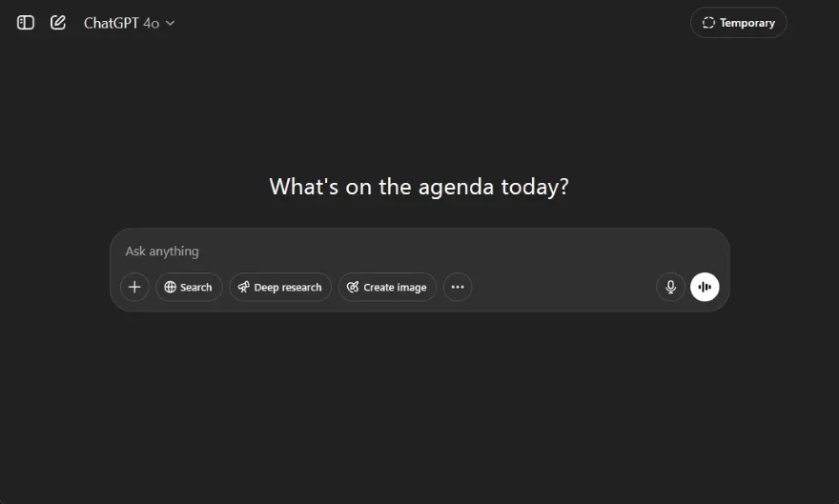The height and width of the screenshot is (504, 839).
Task: Toggle the Deep research tool
Action: 280,287
